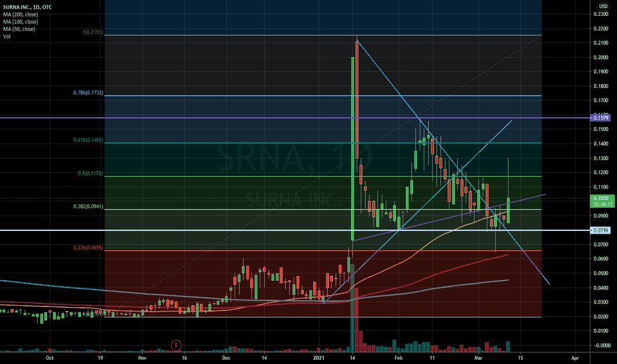This screenshot has width=617, height=364.
Task: Click the Fib label 0.382(0.0941)
Action: 88,206
